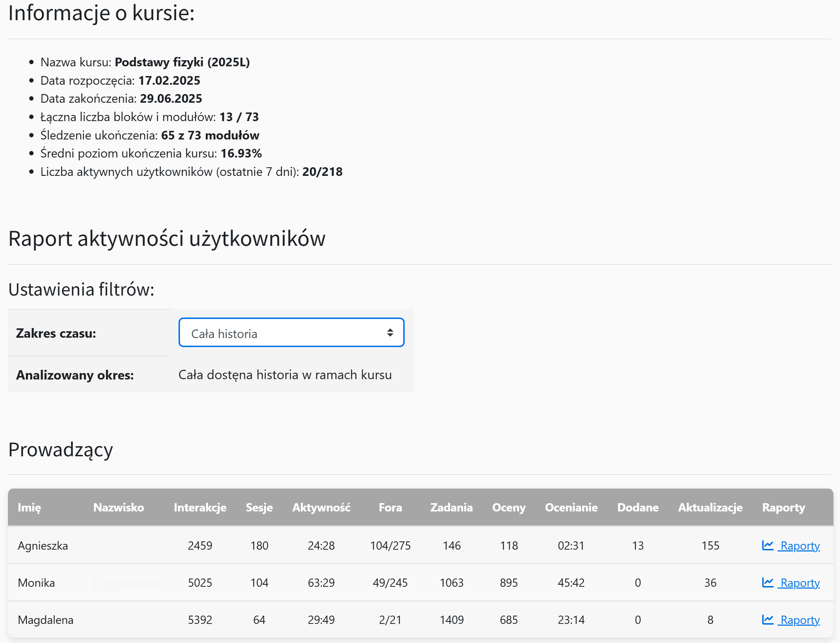The image size is (840, 643).
Task: Click the completion level 16.93%
Action: [241, 154]
